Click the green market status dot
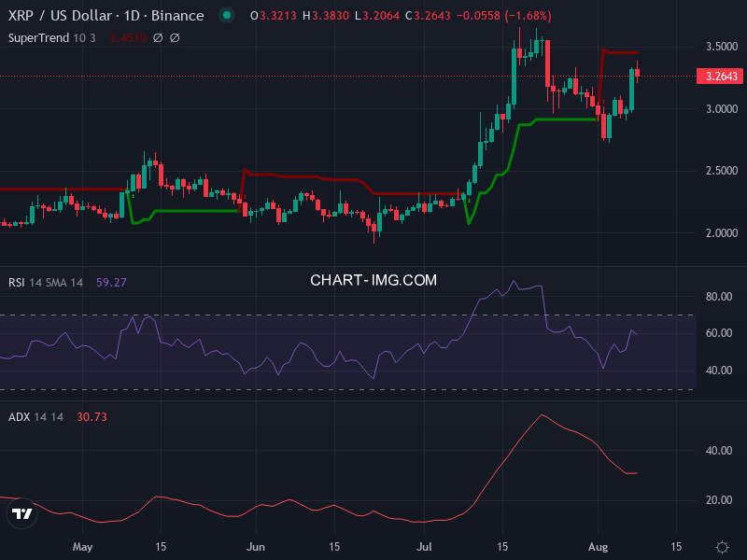 point(227,15)
